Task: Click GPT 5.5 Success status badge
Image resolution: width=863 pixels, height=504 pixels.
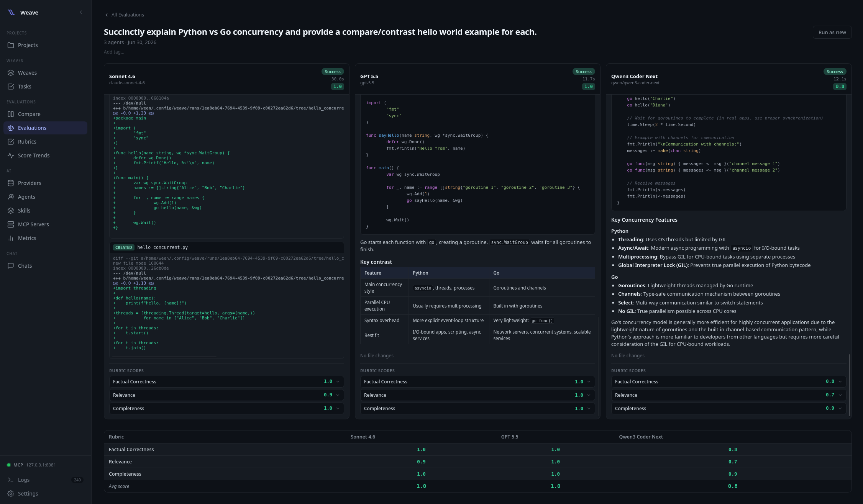Action: [x=584, y=72]
